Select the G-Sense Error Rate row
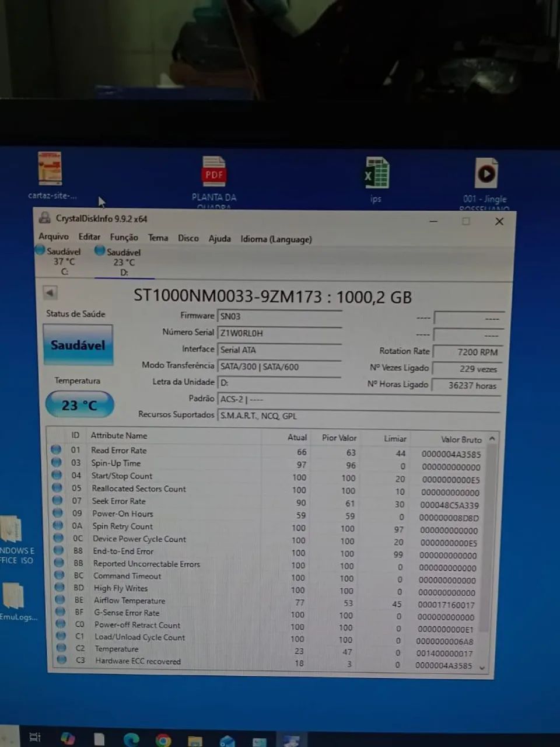Screen dimensions: 560x747 click(x=268, y=614)
